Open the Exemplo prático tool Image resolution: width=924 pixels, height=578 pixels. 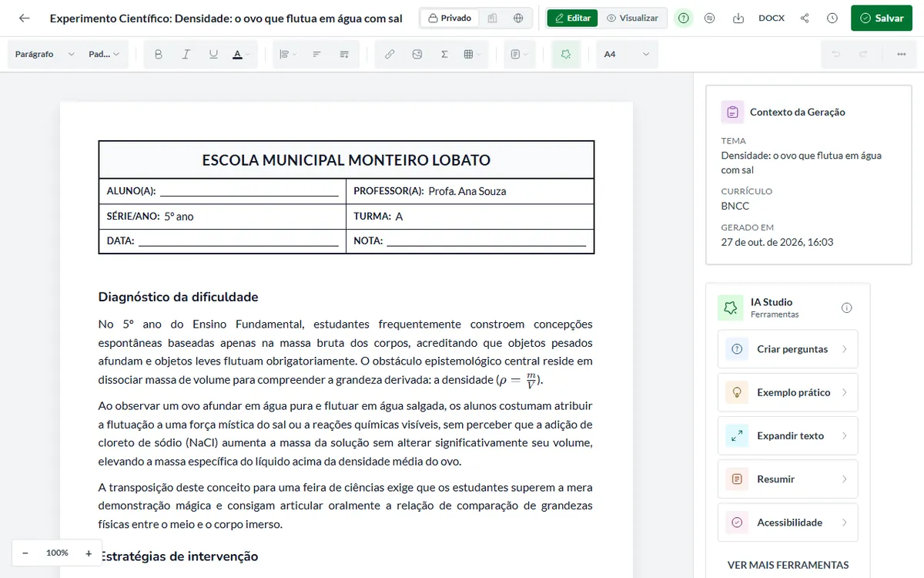[x=787, y=392]
